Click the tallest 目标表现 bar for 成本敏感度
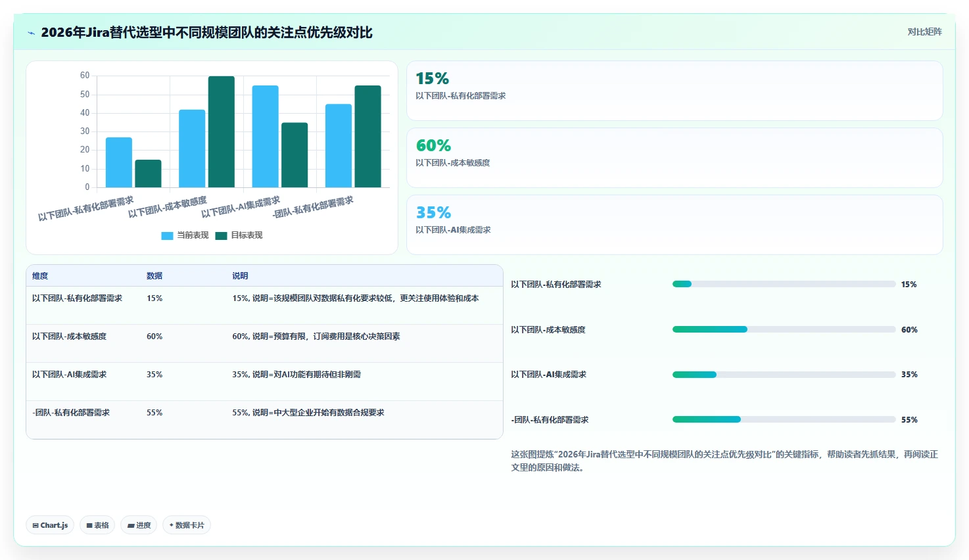The image size is (969, 560). click(222, 131)
